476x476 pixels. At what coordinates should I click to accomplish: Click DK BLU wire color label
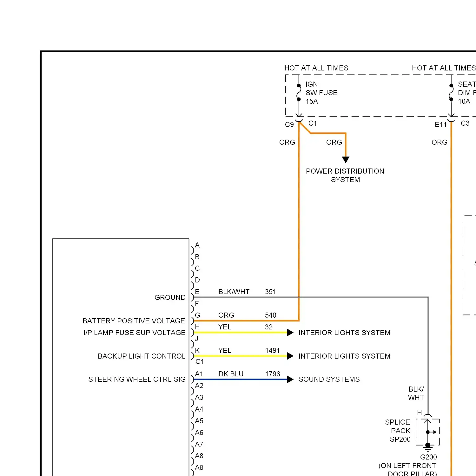pos(231,374)
